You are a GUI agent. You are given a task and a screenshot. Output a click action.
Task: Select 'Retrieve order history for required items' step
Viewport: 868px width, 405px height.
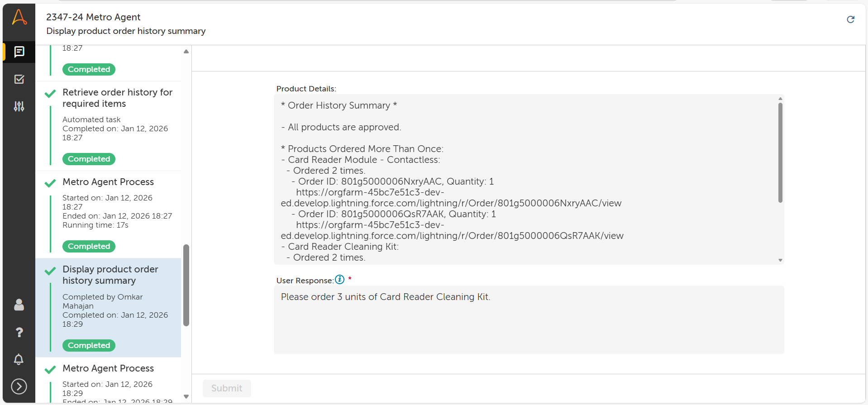pos(117,98)
